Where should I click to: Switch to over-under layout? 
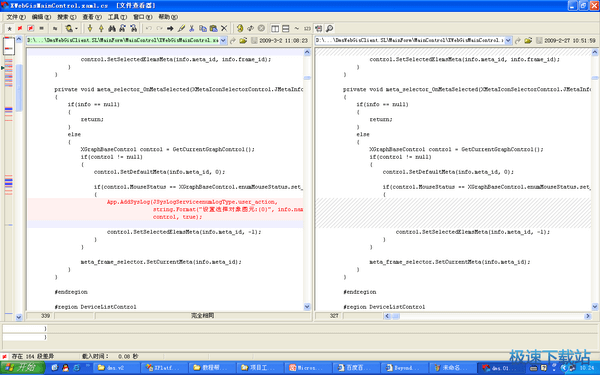[285, 28]
